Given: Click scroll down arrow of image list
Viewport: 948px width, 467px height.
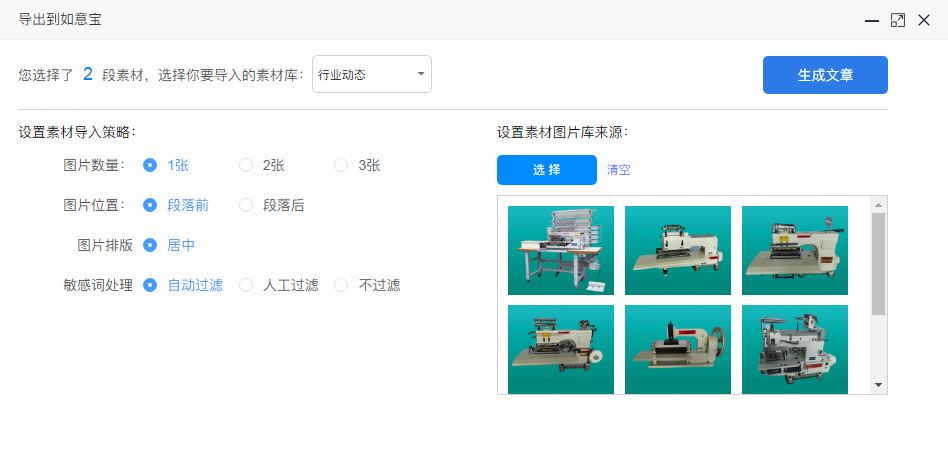Looking at the screenshot, I should 878,384.
